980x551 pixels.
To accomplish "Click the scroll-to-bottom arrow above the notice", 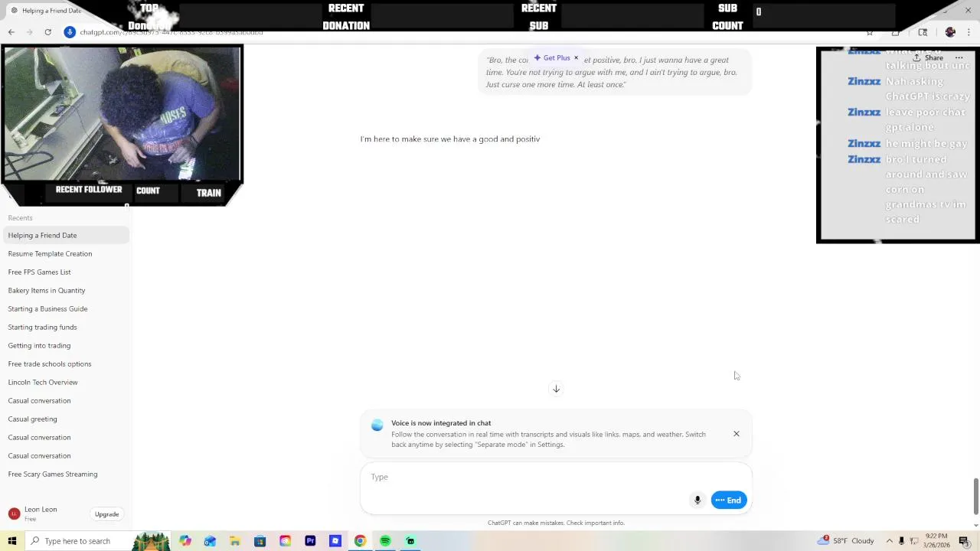I will [x=557, y=389].
